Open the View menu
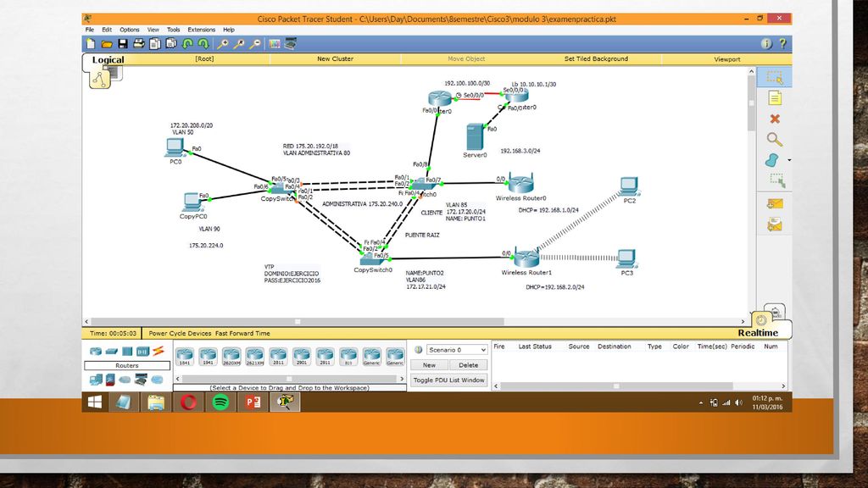 (153, 30)
